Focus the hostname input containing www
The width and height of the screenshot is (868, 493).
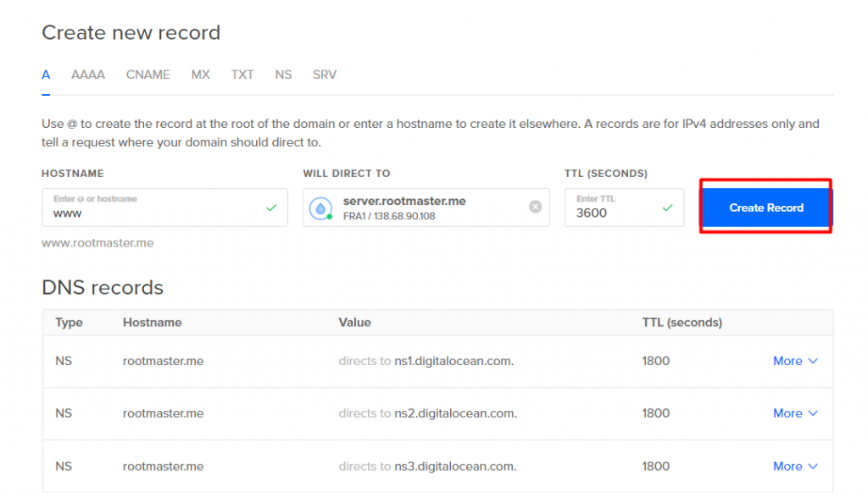point(165,208)
